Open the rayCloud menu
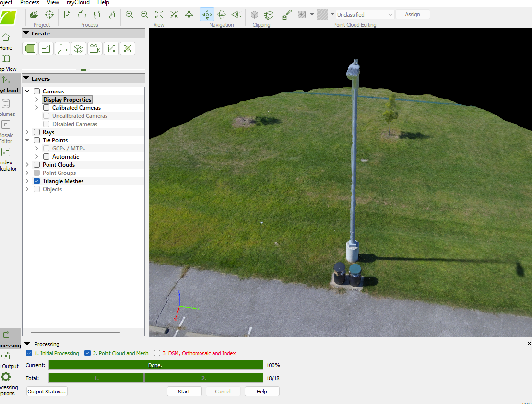 click(x=78, y=3)
